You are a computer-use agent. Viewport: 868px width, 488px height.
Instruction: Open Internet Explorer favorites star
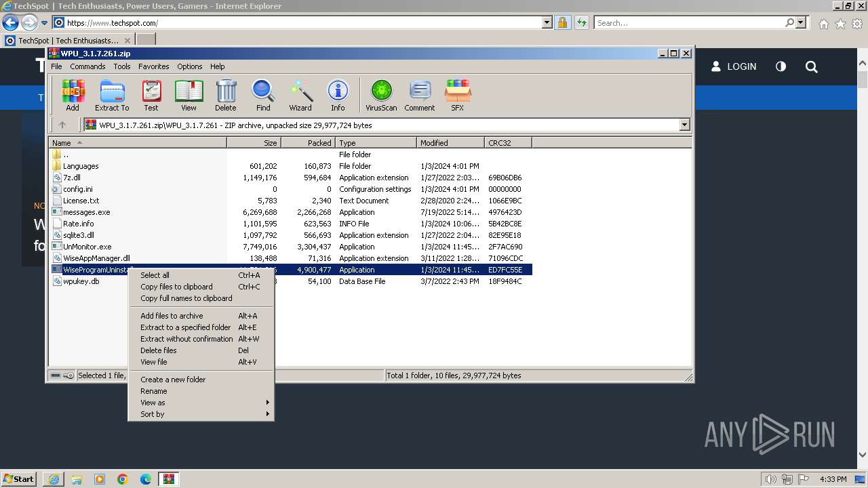(x=840, y=24)
